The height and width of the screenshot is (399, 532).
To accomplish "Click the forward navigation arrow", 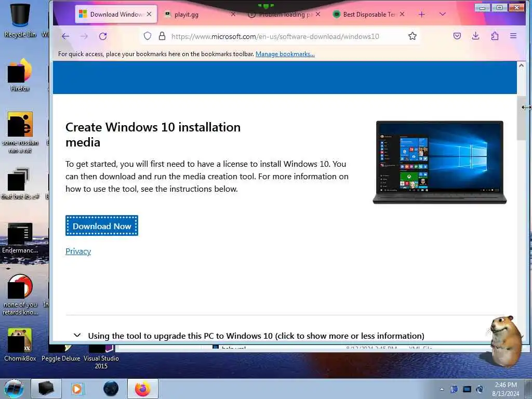I will coord(84,36).
